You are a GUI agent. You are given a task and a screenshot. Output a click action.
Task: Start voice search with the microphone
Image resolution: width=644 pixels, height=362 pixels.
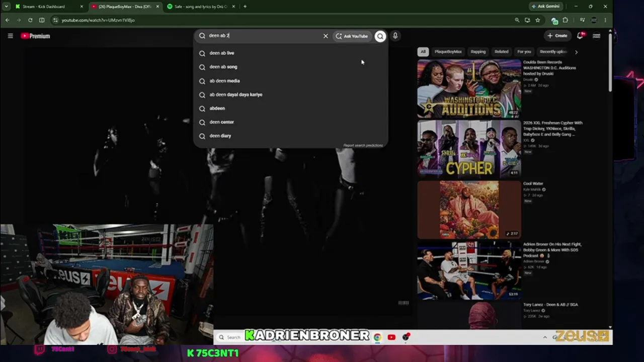(x=395, y=36)
